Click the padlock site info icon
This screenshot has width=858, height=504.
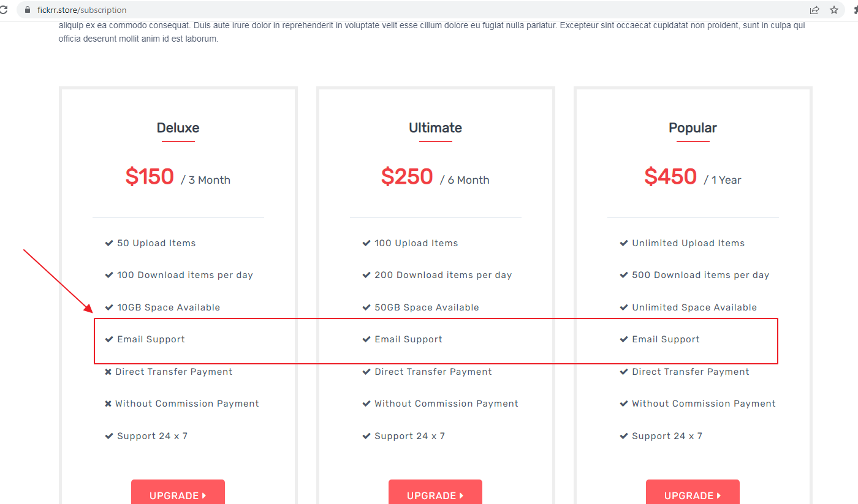(27, 10)
